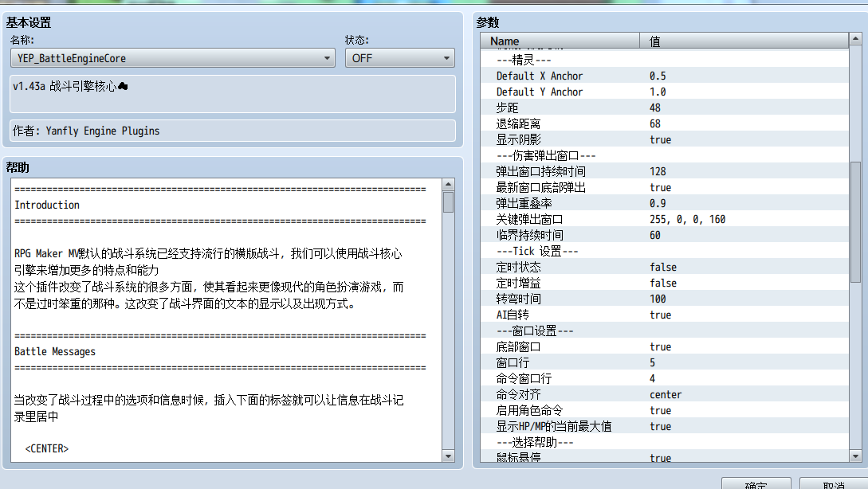Click the parameters list scroll up arrow
Viewport: 868px width, 489px height.
[x=855, y=39]
